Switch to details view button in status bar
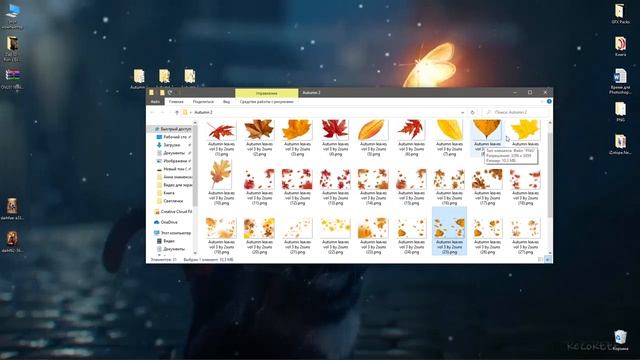Screen dimensions: 640x360 (x=541, y=259)
